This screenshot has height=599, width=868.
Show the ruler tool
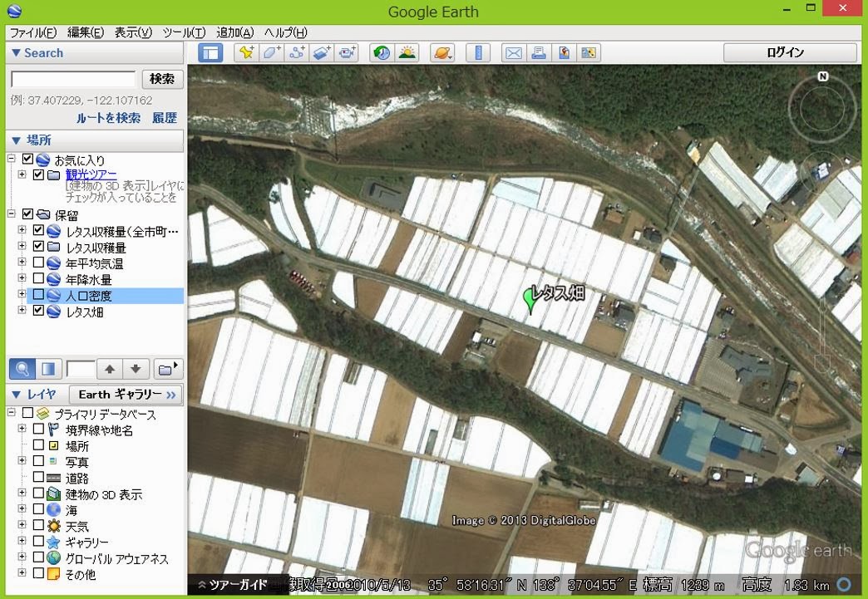pyautogui.click(x=478, y=53)
